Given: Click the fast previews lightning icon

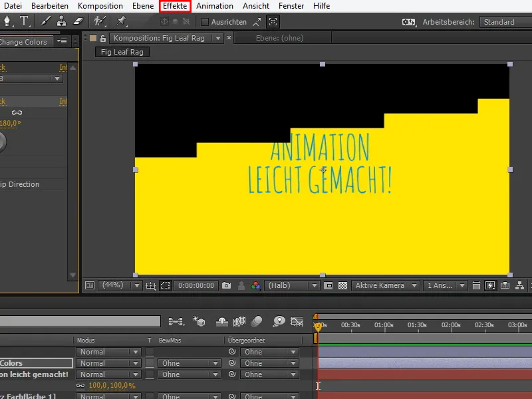Looking at the screenshot, I should [x=490, y=286].
